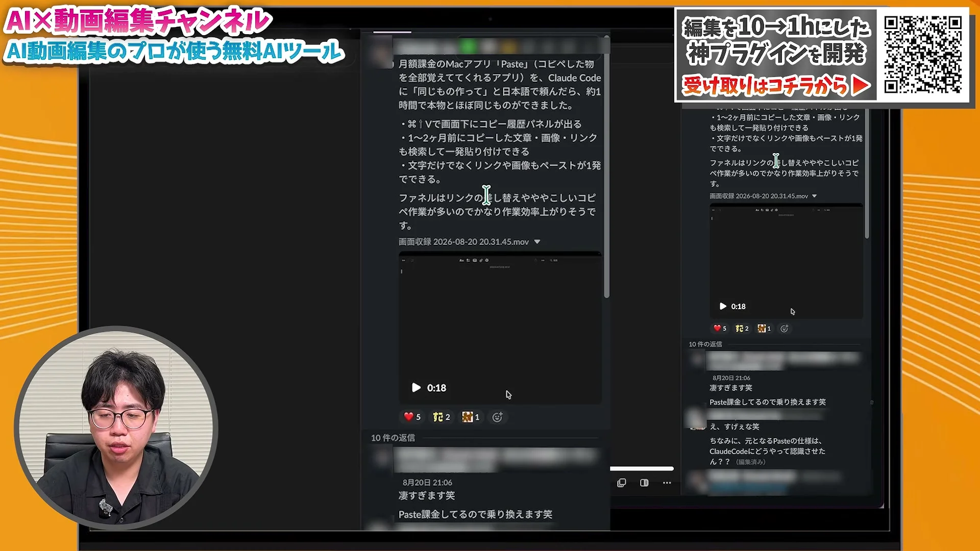The height and width of the screenshot is (551, 980).
Task: Click the scrollbar of the right thread panel
Action: [x=867, y=173]
